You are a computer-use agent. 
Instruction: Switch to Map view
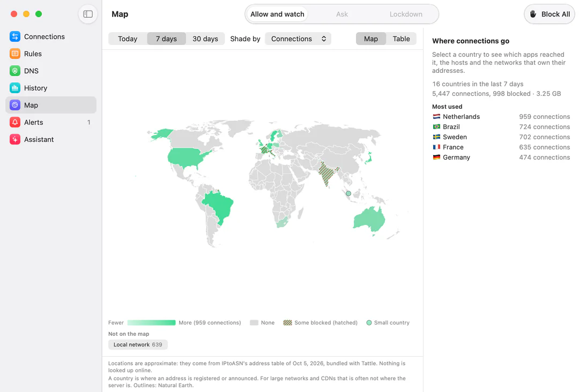click(x=371, y=39)
